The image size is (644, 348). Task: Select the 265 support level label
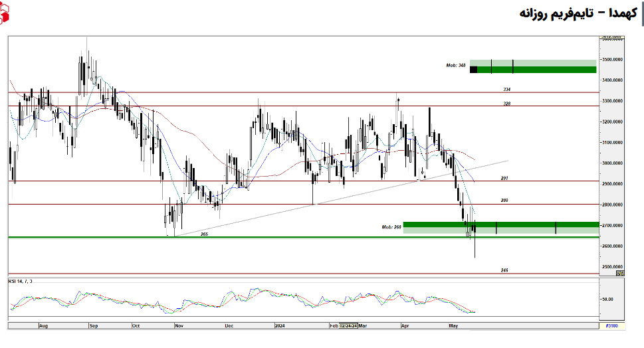[204, 234]
